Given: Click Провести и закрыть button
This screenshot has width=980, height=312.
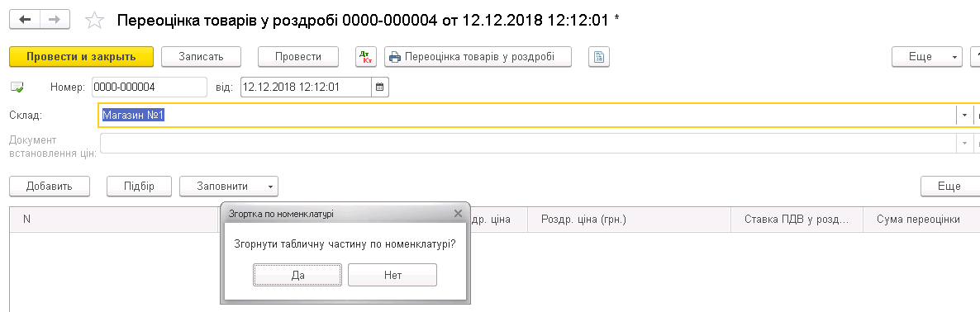Looking at the screenshot, I should click(x=81, y=57).
